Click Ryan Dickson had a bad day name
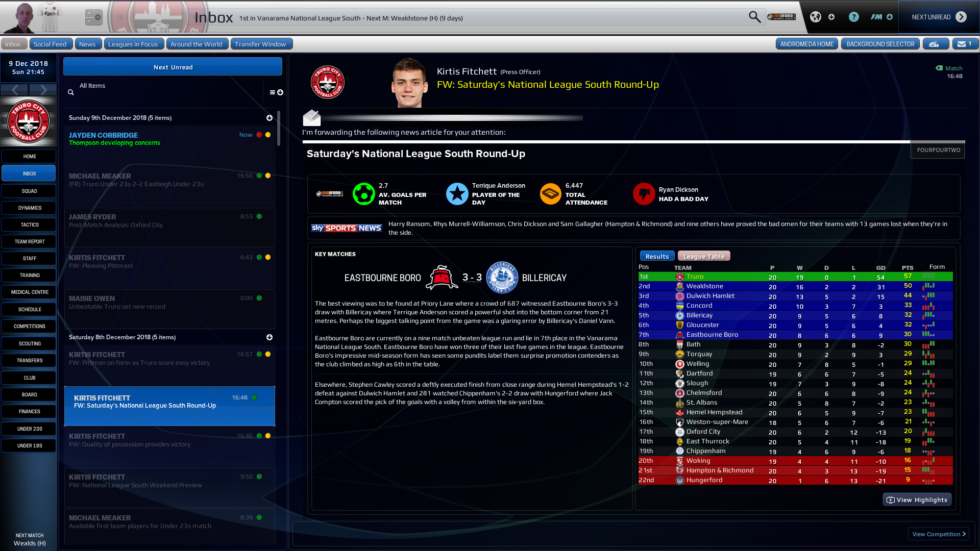Screen dimensions: 980x551 coord(678,190)
